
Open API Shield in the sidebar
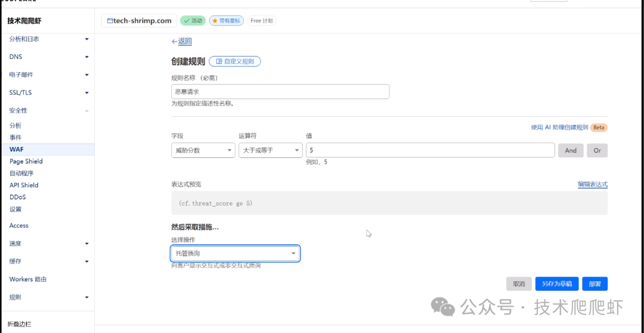coord(24,185)
